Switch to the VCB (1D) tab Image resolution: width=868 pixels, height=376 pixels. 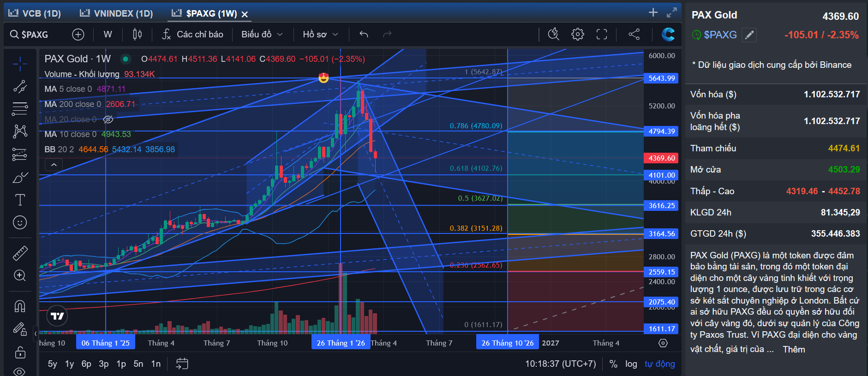[x=35, y=13]
